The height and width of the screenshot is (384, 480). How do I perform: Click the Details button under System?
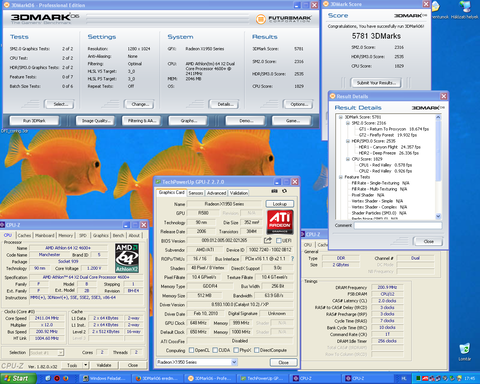click(225, 104)
